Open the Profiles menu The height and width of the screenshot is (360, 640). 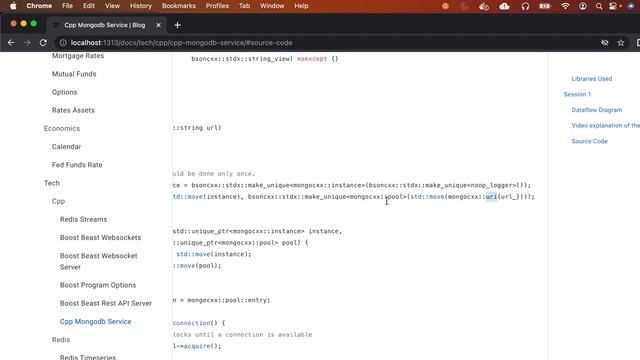tap(217, 6)
